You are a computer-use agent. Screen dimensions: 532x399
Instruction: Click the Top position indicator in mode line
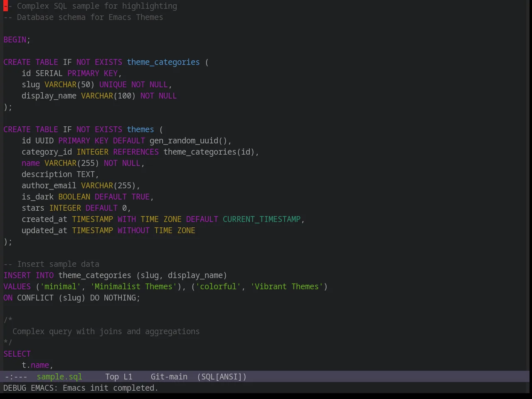[112, 377]
